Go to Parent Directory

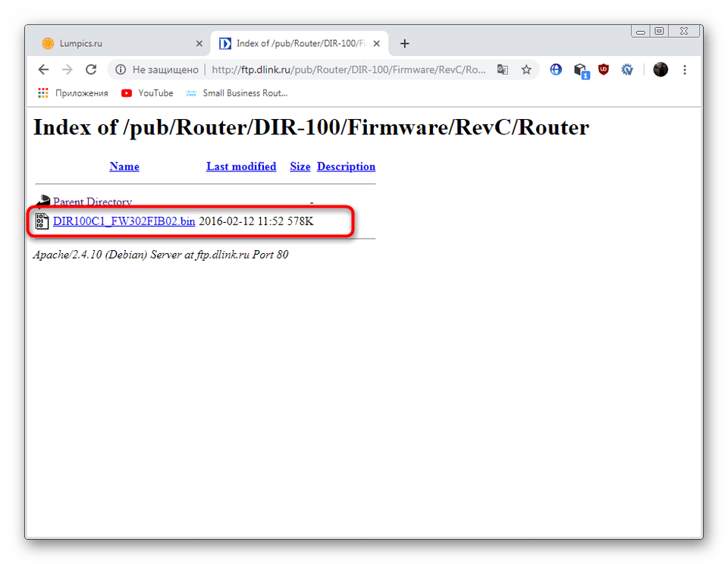click(x=92, y=202)
